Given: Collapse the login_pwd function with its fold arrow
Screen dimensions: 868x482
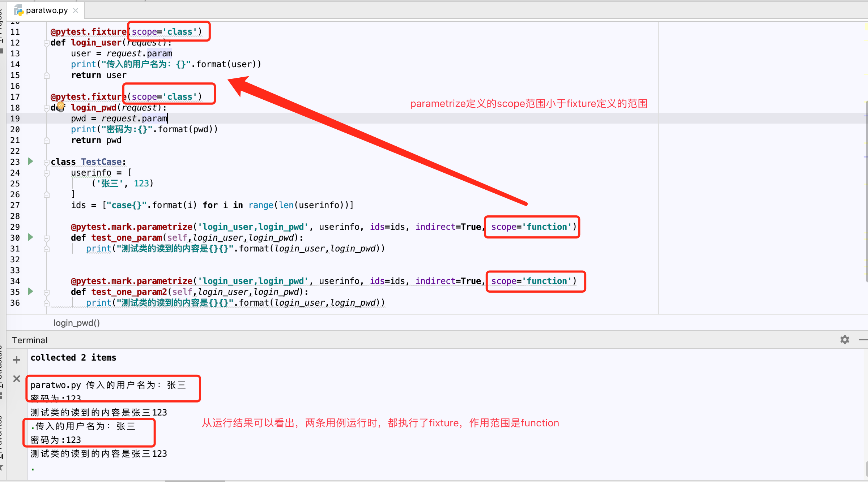Looking at the screenshot, I should coord(46,108).
